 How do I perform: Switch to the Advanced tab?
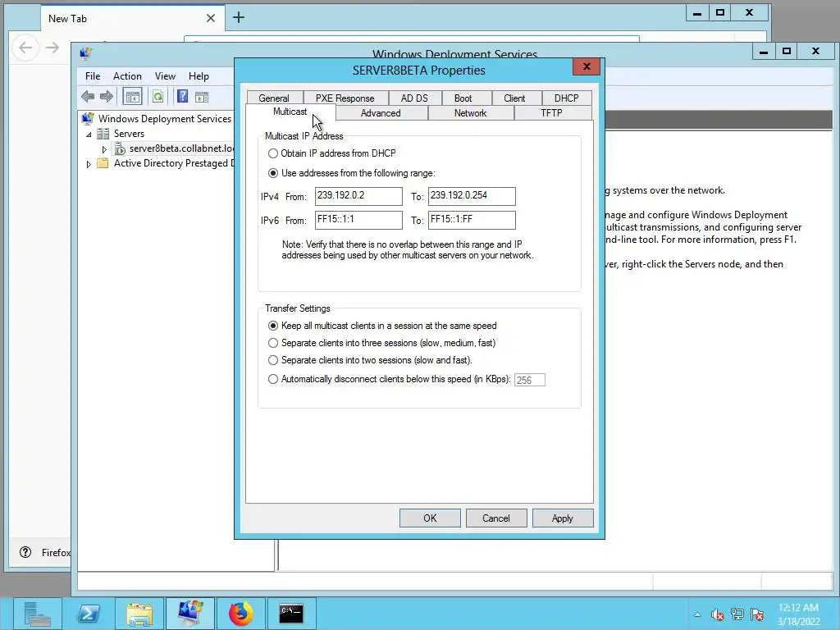[381, 113]
